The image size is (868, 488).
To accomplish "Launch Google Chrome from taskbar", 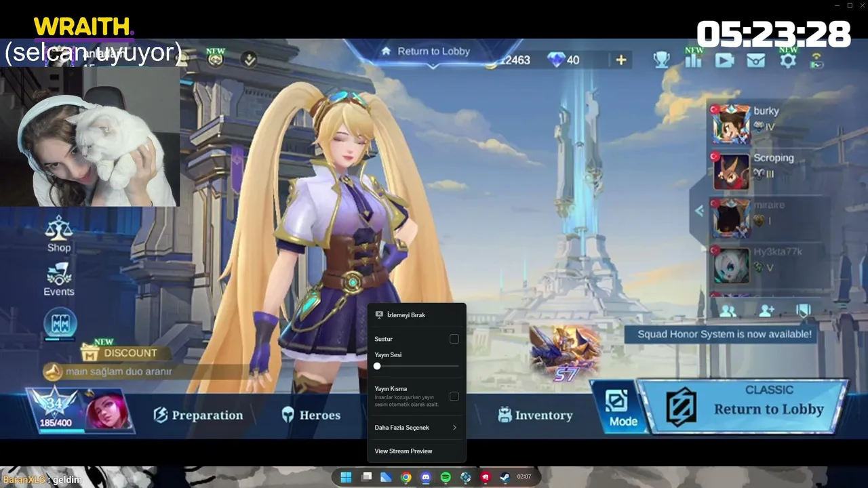I will coord(406,477).
